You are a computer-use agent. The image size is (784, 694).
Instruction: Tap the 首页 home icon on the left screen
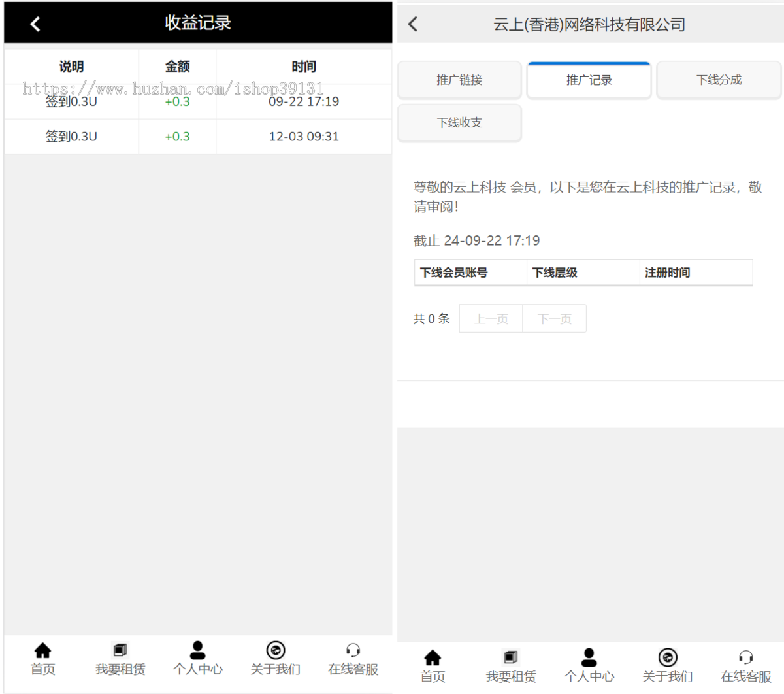[43, 650]
